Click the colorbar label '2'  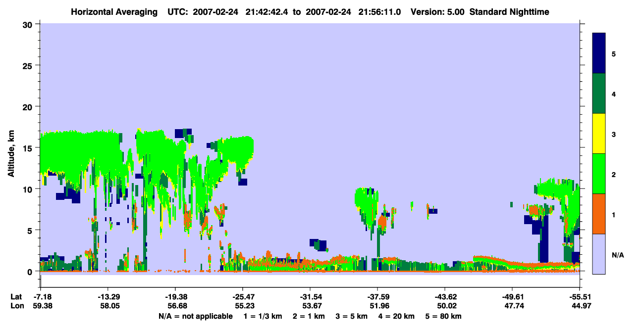point(614,175)
